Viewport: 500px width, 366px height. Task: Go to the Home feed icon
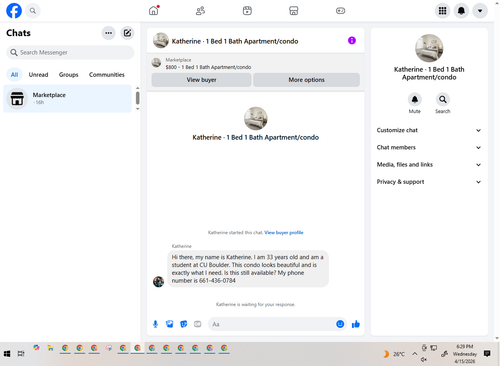(154, 11)
